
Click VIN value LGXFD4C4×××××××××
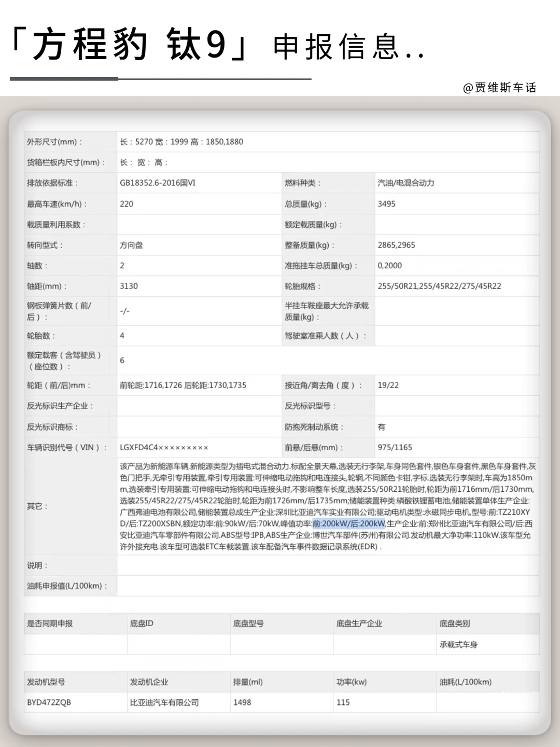coord(164,447)
